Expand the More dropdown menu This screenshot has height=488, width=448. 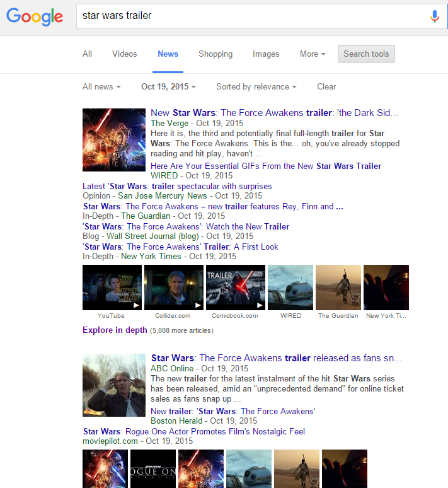313,54
